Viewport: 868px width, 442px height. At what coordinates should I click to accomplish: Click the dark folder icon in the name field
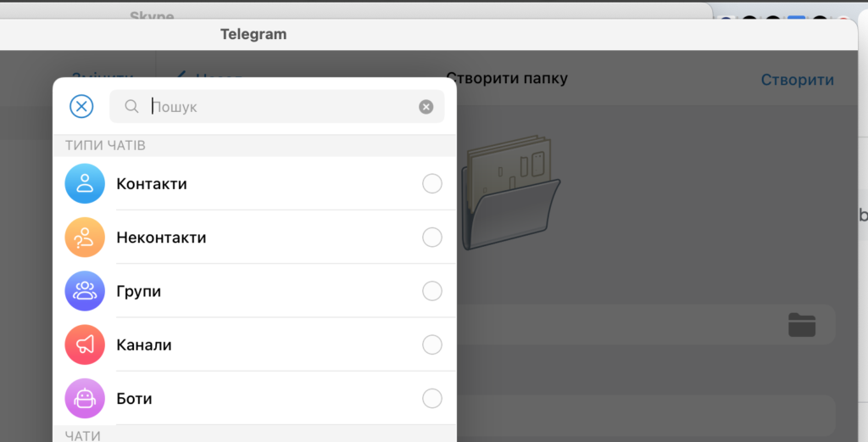point(801,324)
